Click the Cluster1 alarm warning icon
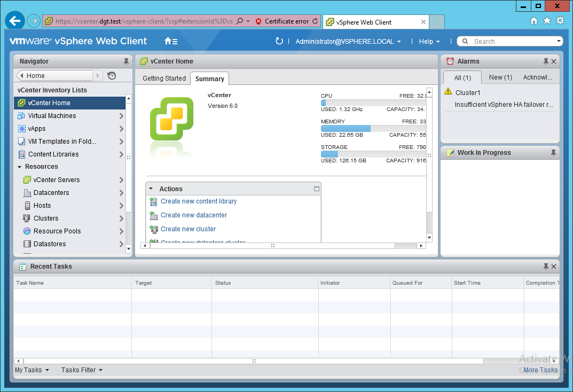Viewport: 573px width, 392px height. [448, 91]
